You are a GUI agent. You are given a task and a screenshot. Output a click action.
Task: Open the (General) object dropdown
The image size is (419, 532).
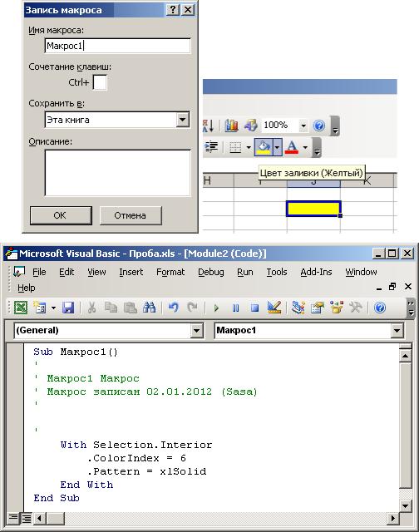(197, 331)
